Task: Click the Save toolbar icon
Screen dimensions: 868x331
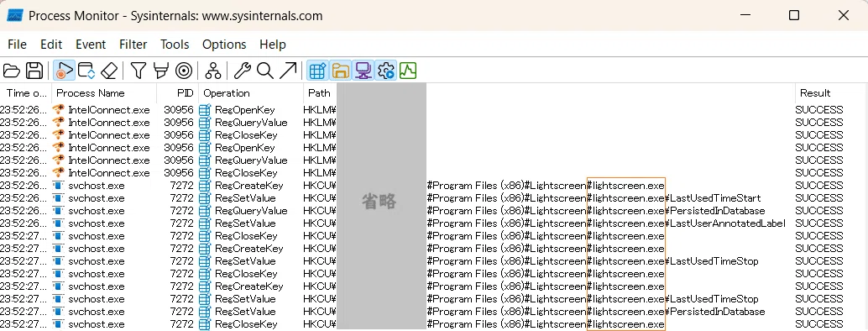Action: click(x=34, y=71)
